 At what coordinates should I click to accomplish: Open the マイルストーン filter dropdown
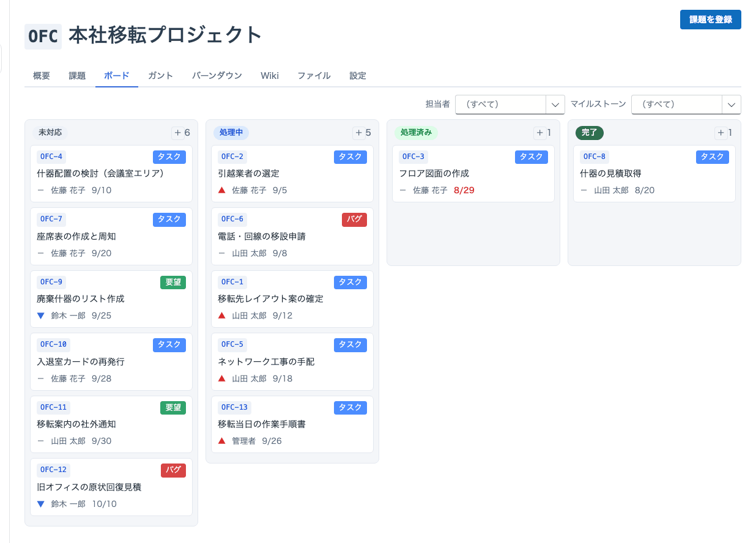(x=686, y=105)
